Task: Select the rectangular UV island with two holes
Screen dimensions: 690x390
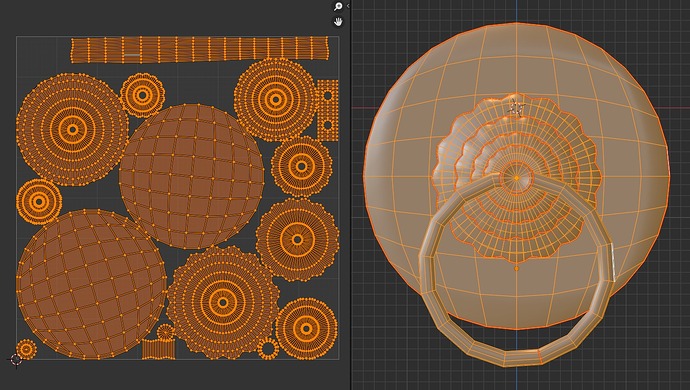Action: pos(327,110)
